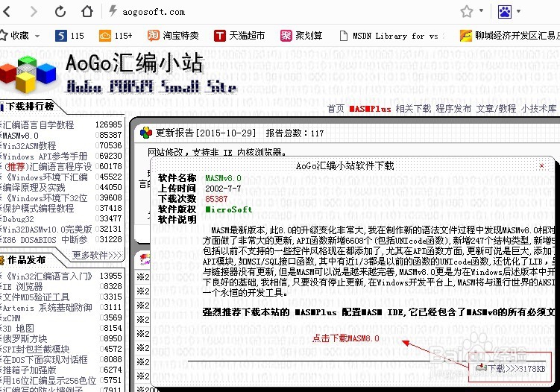Go back with the browser back arrow
Screen dimensions: 560x392
coord(7,11)
